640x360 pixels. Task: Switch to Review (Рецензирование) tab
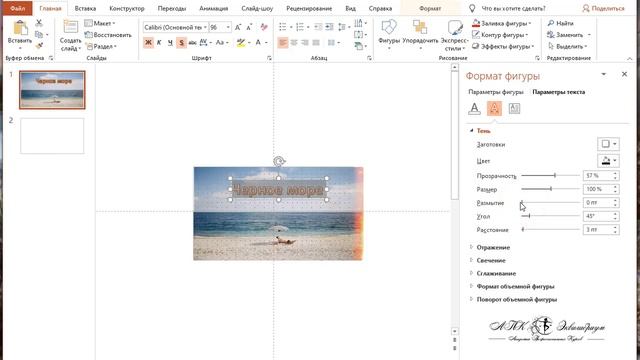pos(309,8)
